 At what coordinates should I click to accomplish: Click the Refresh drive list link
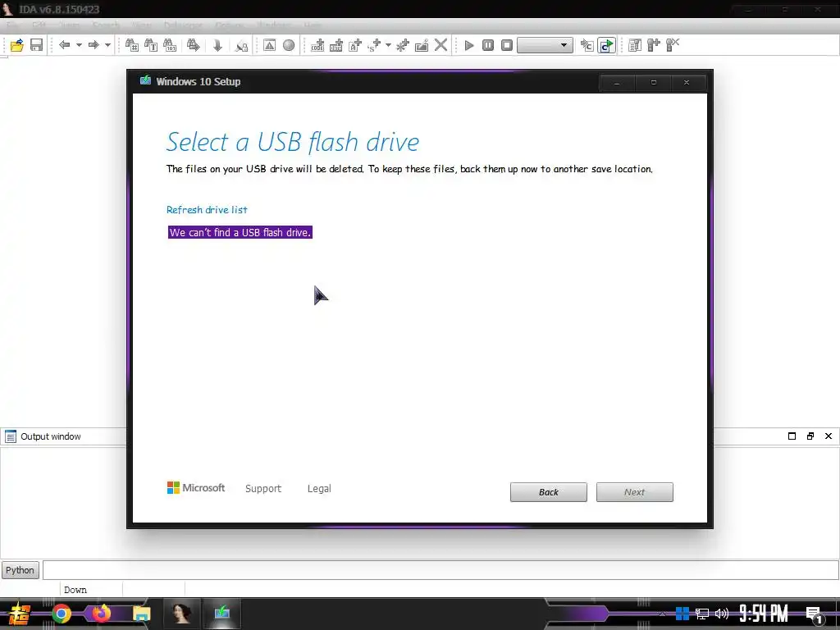pos(207,209)
